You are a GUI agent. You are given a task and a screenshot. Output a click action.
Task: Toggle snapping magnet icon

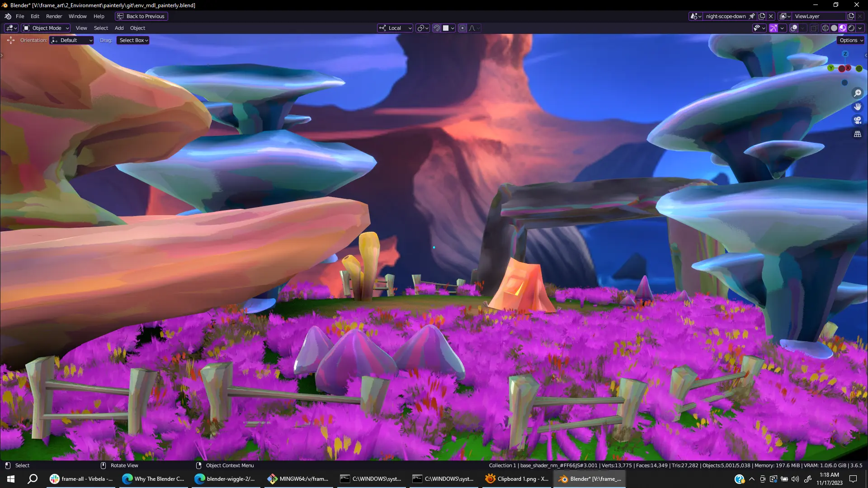pyautogui.click(x=437, y=28)
